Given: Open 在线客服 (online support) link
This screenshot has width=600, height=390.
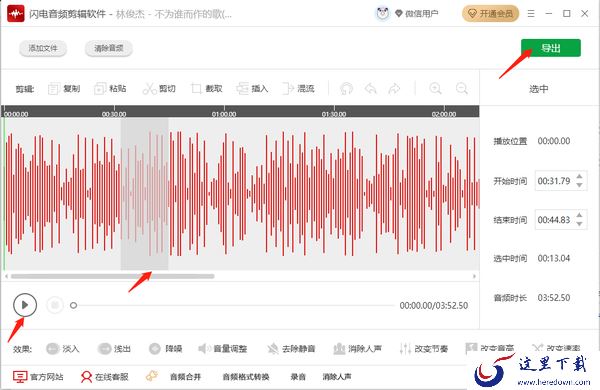Looking at the screenshot, I should click(104, 377).
